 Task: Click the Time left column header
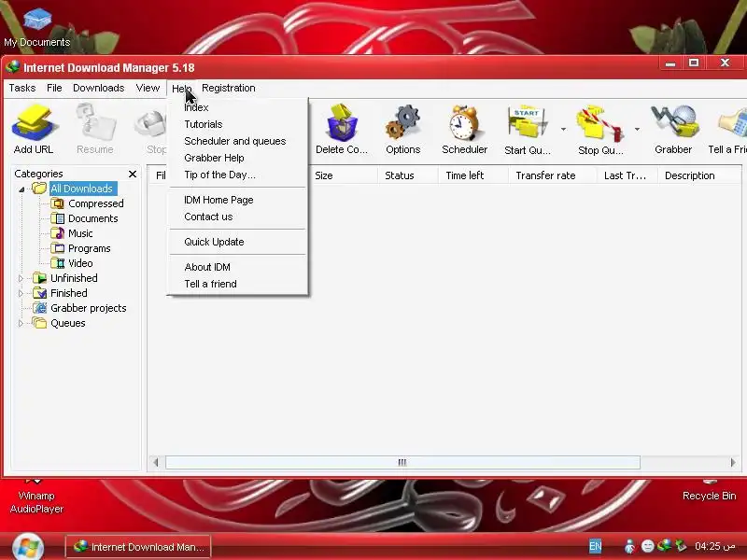473,175
